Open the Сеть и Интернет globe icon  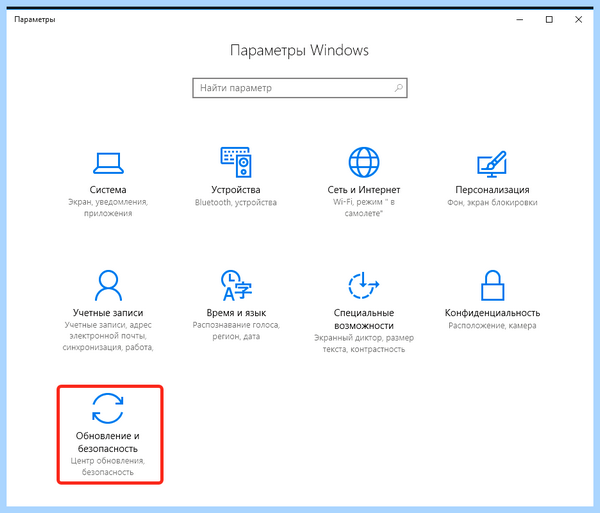[364, 162]
